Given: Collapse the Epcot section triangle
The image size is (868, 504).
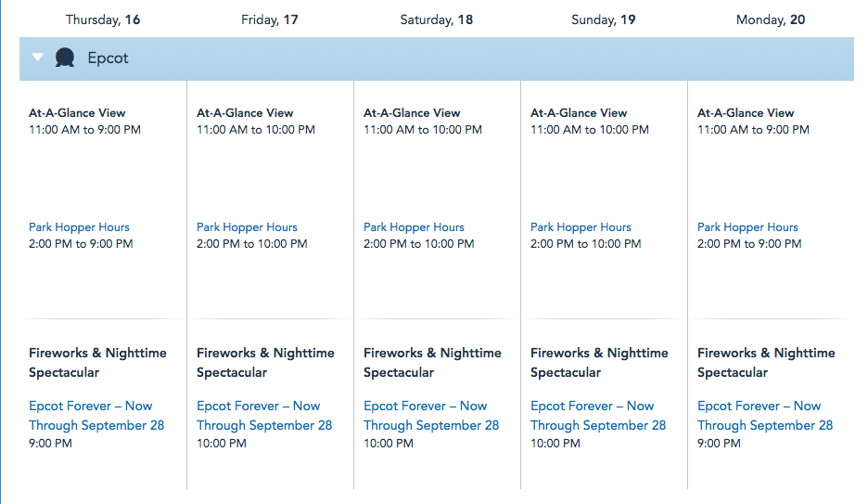Looking at the screenshot, I should tap(37, 58).
